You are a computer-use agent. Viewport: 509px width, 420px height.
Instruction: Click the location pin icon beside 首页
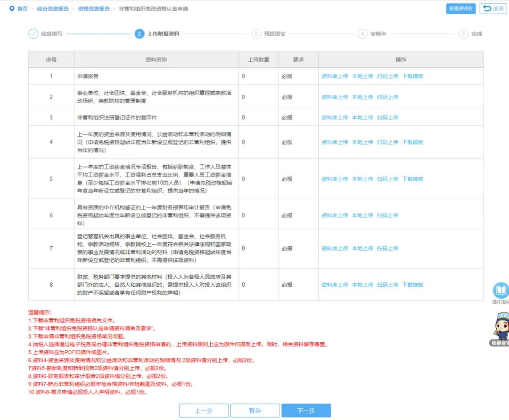(12, 9)
